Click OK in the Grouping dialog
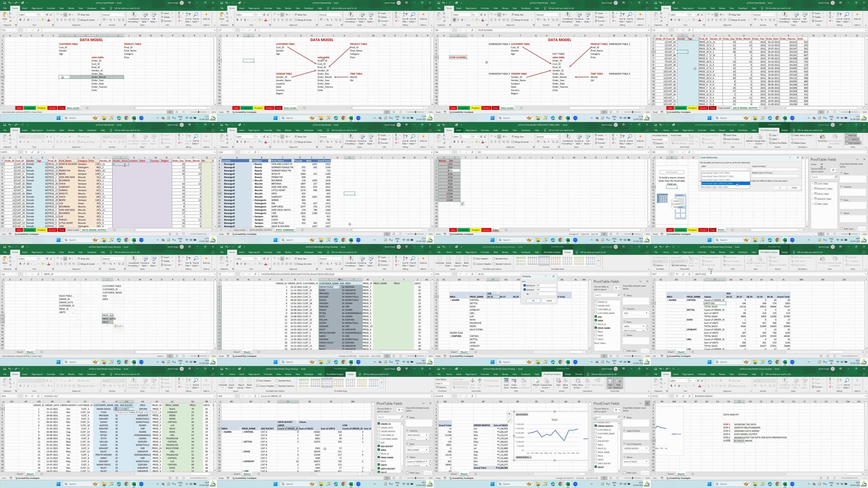868x488 pixels. click(533, 301)
